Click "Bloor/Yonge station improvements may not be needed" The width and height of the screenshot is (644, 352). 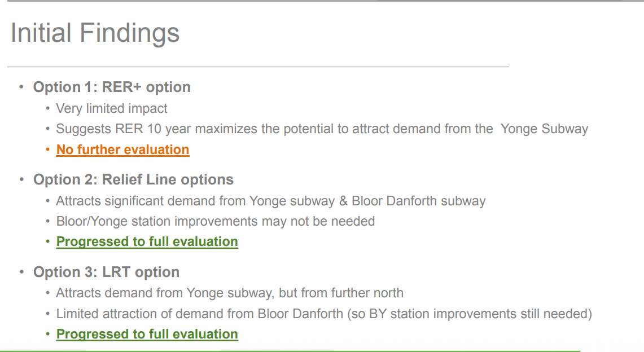point(215,221)
